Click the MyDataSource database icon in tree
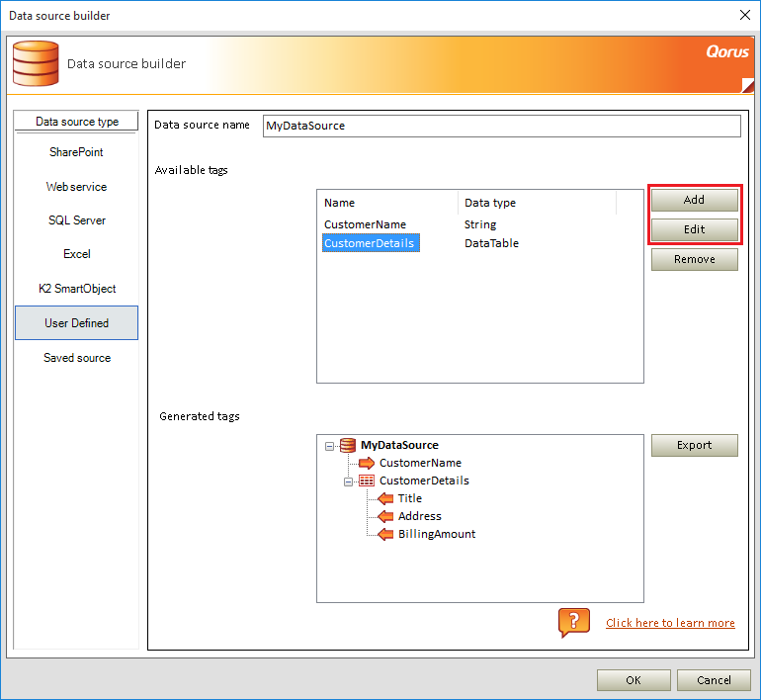Image resolution: width=761 pixels, height=700 pixels. pos(348,445)
